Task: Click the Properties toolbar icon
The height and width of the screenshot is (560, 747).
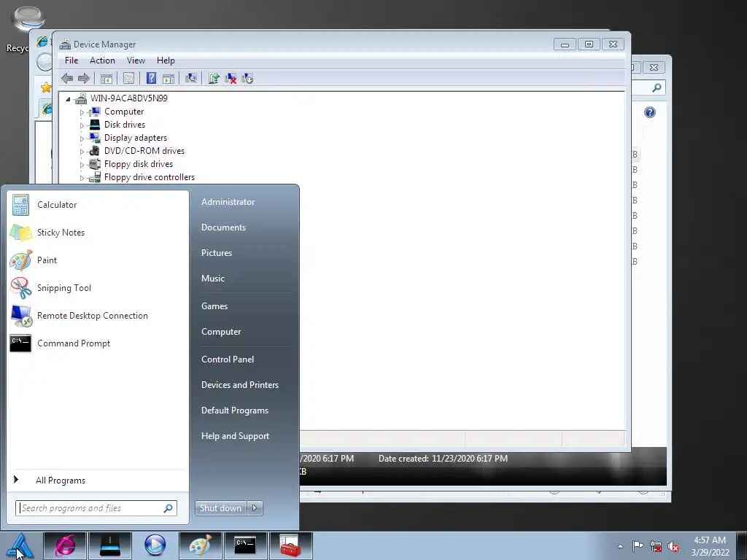Action: click(128, 79)
